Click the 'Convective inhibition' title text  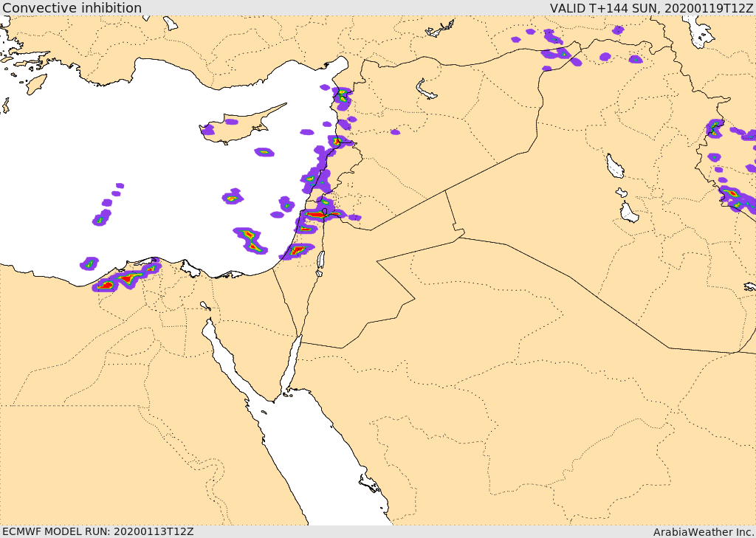coord(72,8)
